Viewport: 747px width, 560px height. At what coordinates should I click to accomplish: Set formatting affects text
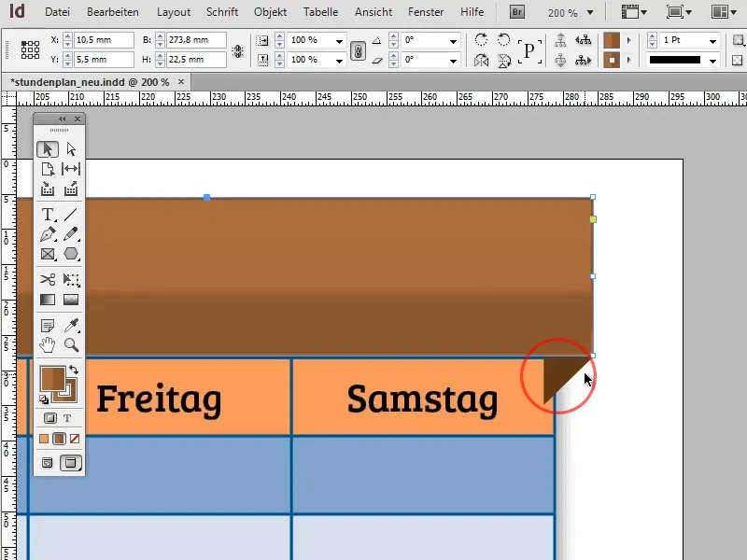[x=67, y=418]
